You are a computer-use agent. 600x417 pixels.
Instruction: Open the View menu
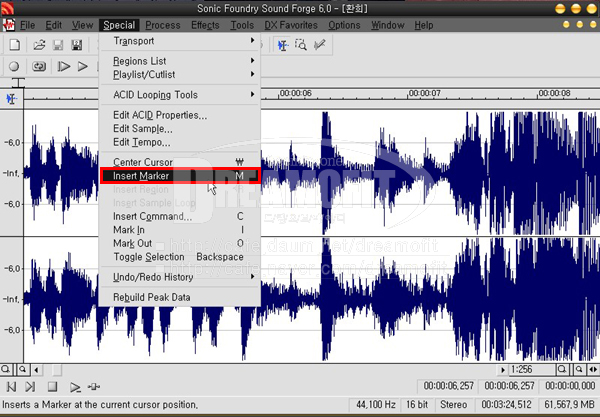(82, 25)
